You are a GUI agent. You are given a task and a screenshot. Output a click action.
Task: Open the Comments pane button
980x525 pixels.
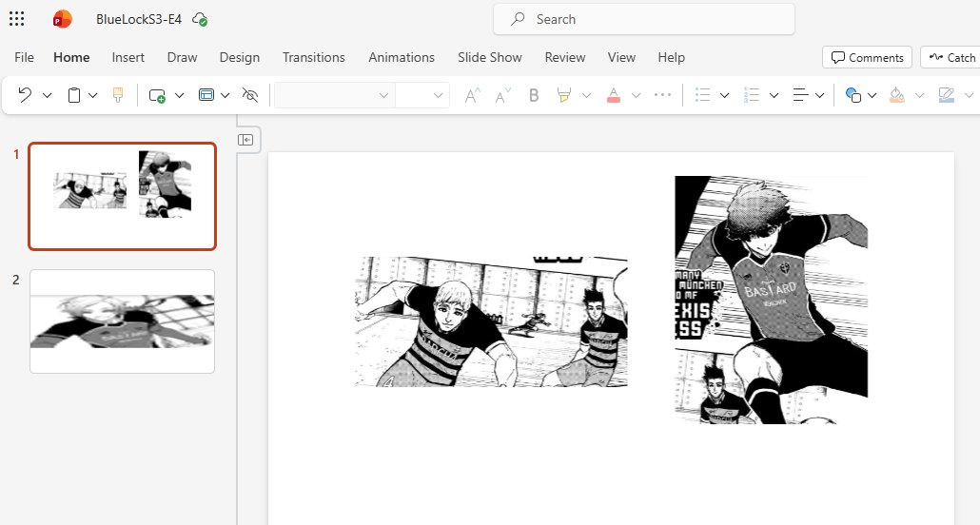(867, 57)
